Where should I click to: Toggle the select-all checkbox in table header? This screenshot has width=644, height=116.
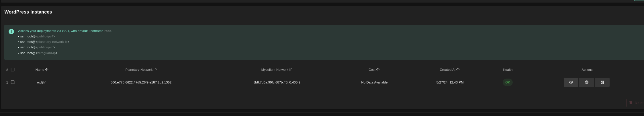point(13,70)
